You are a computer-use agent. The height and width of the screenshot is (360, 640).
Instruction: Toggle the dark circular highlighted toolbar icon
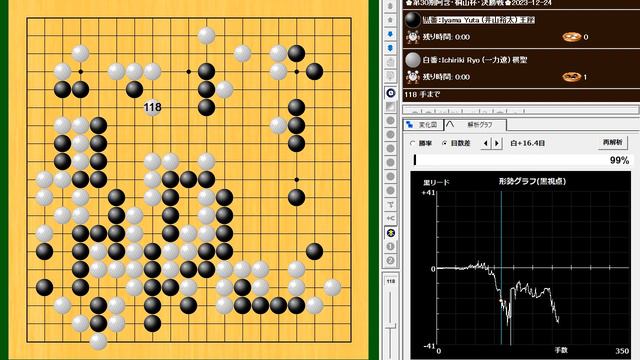coord(391,93)
